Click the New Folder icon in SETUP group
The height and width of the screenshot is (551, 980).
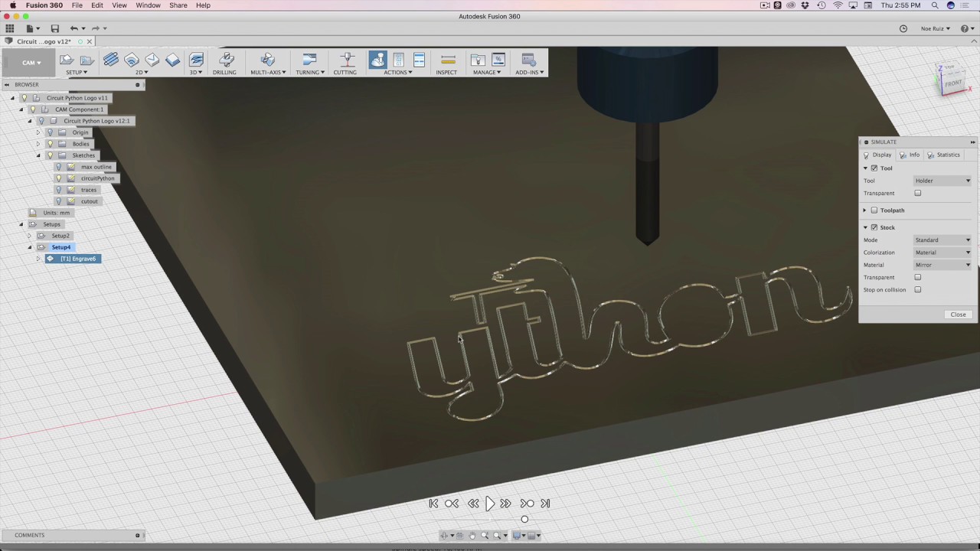pyautogui.click(x=87, y=60)
